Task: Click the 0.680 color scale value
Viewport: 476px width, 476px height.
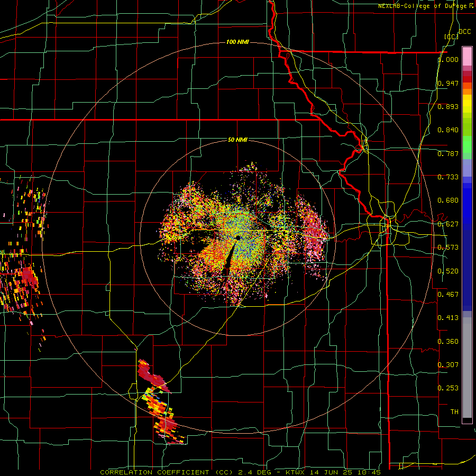Action: tap(448, 200)
